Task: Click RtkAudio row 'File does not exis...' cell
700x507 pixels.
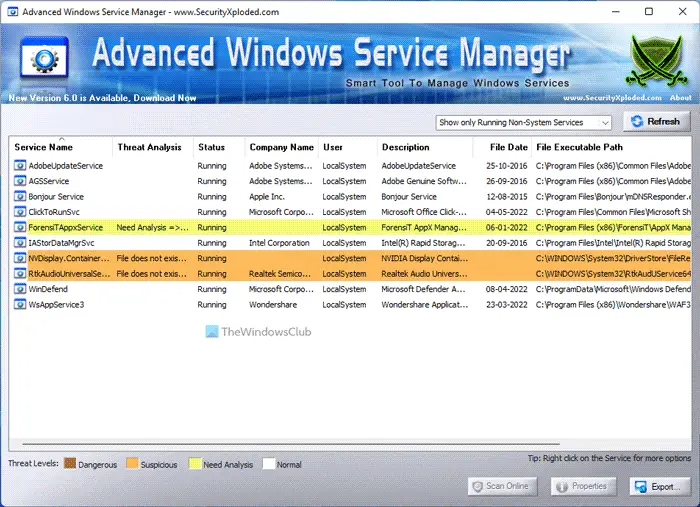Action: point(151,274)
